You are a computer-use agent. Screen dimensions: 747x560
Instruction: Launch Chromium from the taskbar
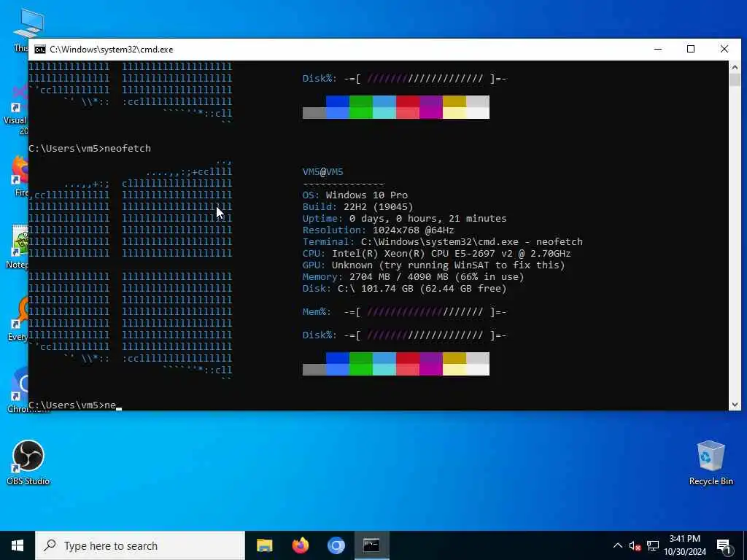(336, 545)
